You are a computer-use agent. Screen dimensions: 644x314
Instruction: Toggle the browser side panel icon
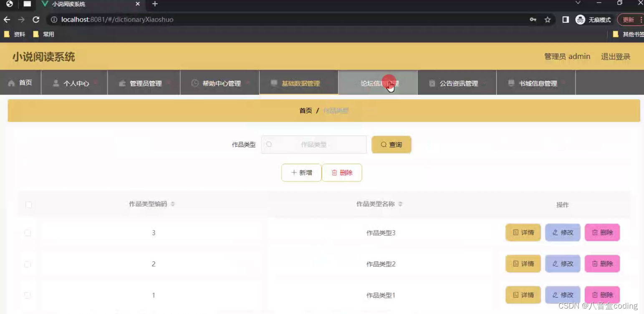pyautogui.click(x=566, y=20)
